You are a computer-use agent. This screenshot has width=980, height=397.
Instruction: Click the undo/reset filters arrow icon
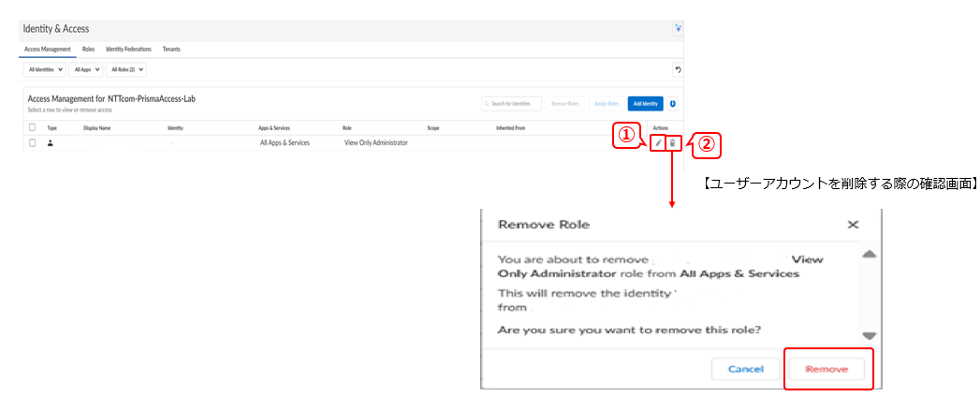point(677,69)
